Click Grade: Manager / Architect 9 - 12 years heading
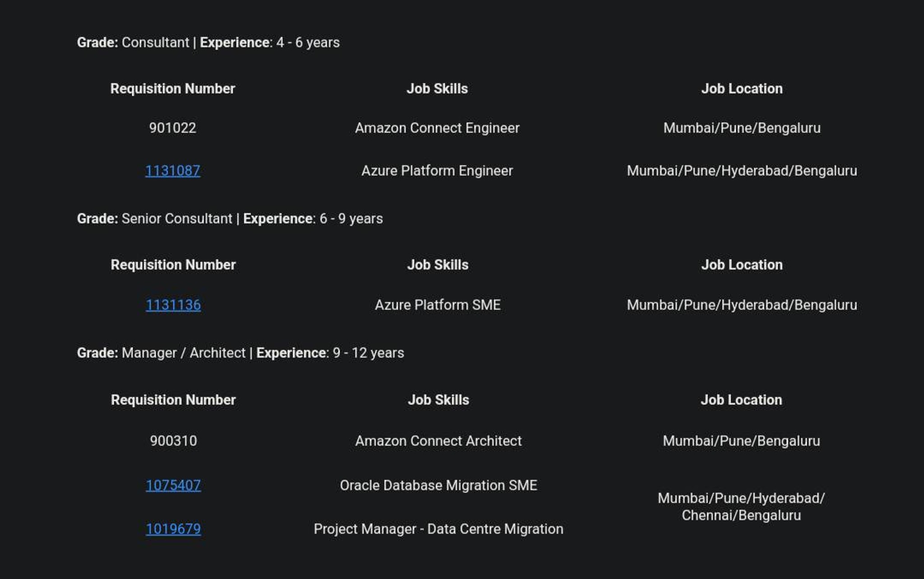Image resolution: width=924 pixels, height=579 pixels. point(240,353)
